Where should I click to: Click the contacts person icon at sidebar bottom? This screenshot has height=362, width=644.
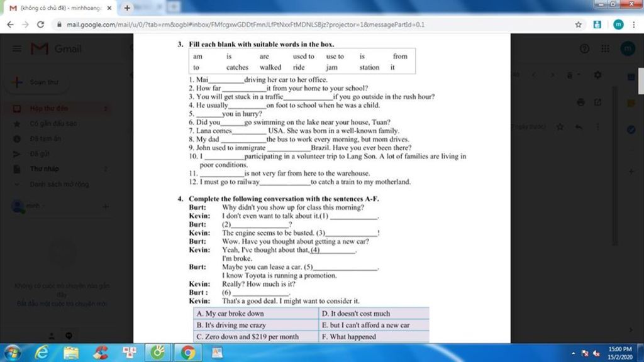click(52, 336)
